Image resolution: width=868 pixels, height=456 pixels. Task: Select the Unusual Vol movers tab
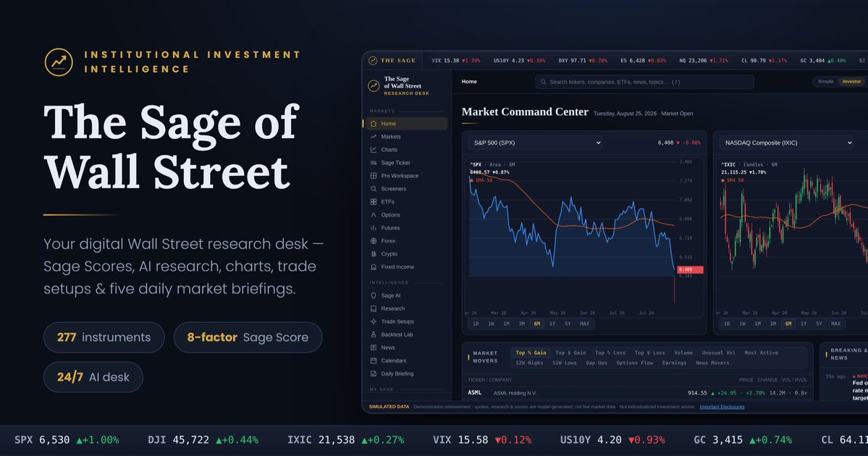(x=719, y=352)
